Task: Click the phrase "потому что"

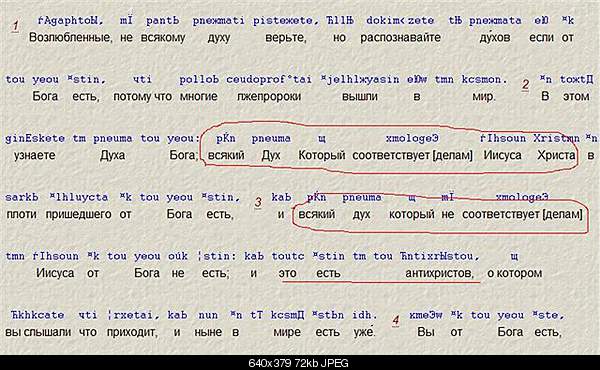Action: (142, 96)
